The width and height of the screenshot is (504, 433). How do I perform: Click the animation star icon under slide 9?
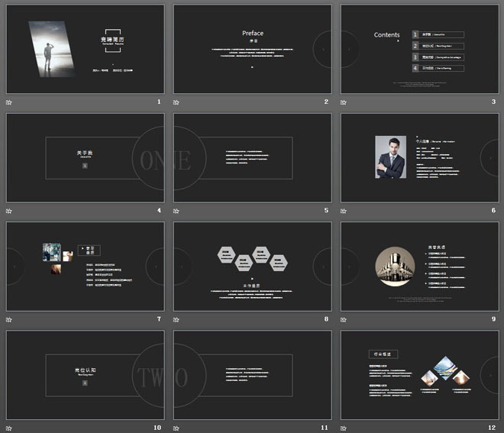344,319
